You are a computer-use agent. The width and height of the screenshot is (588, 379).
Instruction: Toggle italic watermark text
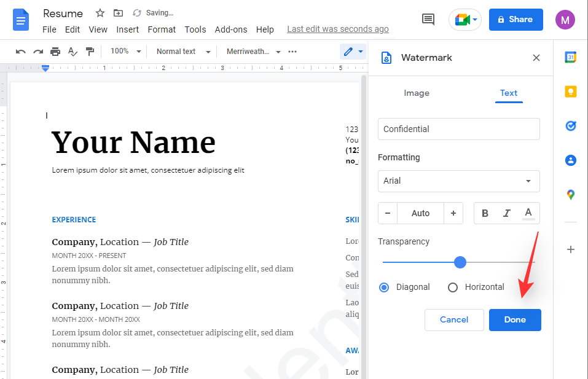click(x=507, y=213)
